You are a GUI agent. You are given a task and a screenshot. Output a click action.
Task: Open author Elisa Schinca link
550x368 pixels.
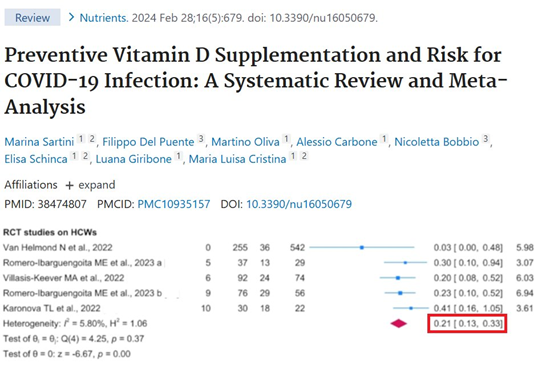36,159
